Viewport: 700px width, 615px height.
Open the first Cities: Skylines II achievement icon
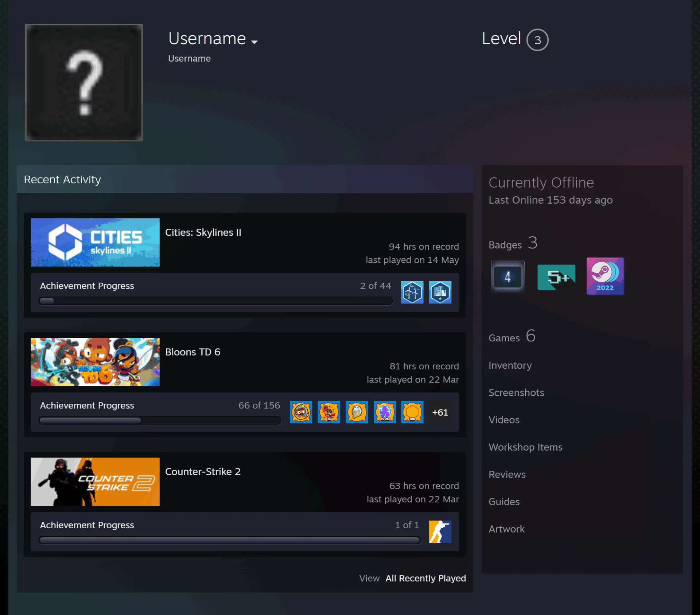tap(412, 292)
